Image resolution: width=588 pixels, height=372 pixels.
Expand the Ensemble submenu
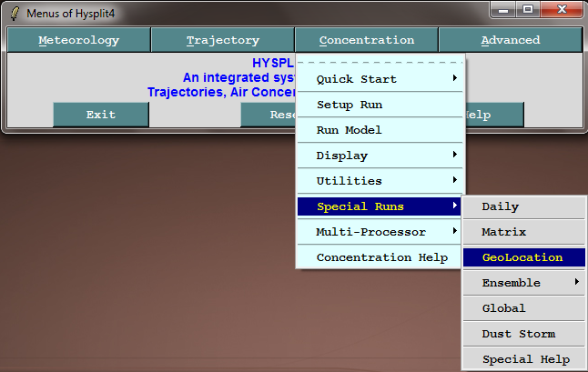524,283
